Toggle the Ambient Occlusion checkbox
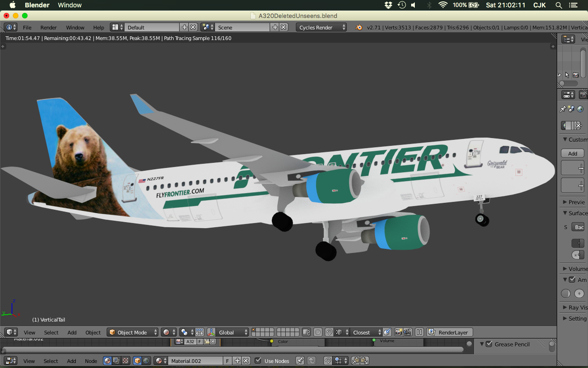The height and width of the screenshot is (368, 588). point(572,280)
